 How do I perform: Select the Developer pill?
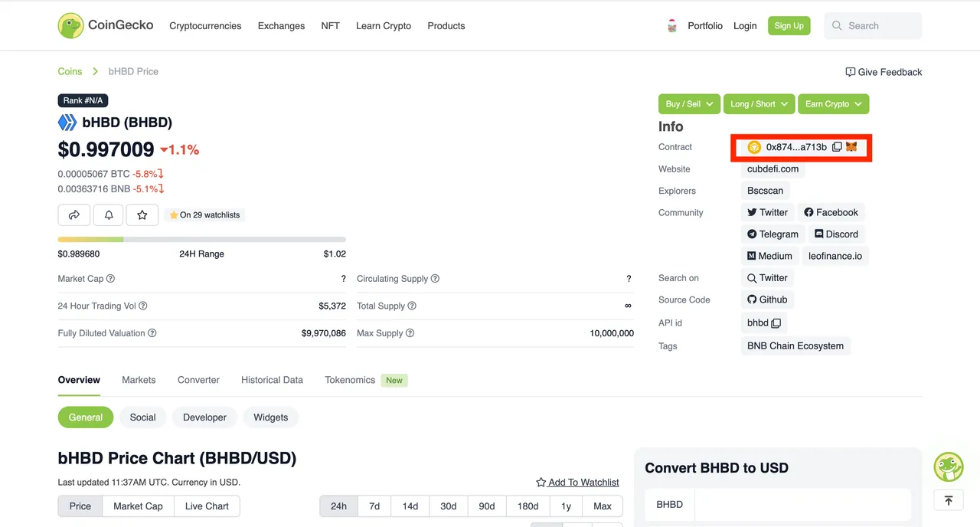(204, 417)
